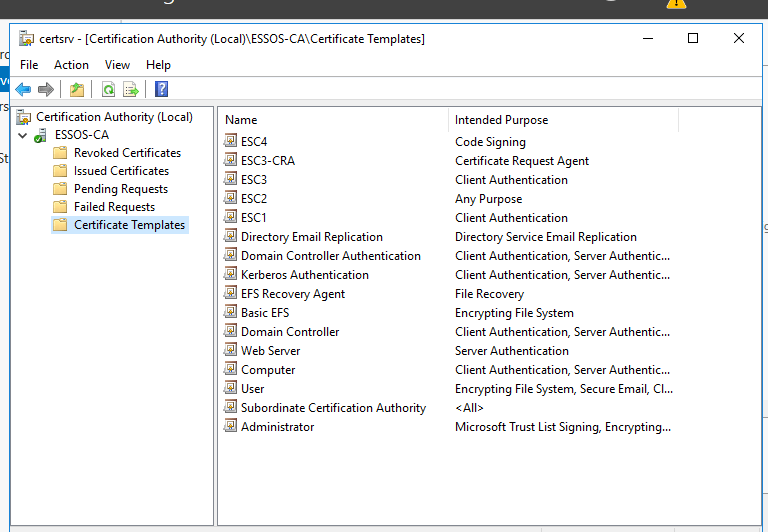The height and width of the screenshot is (532, 768).
Task: Click the Refresh toolbar icon
Action: pos(108,89)
